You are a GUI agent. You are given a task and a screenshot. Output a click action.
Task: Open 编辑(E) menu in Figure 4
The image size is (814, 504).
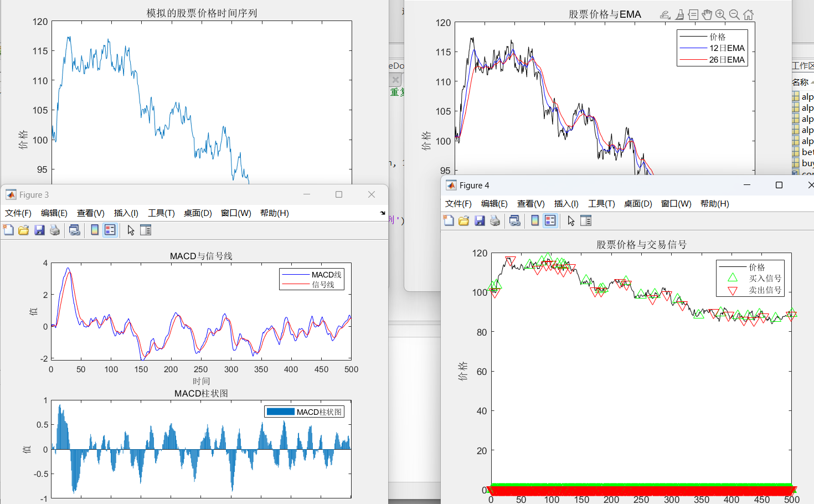[494, 204]
